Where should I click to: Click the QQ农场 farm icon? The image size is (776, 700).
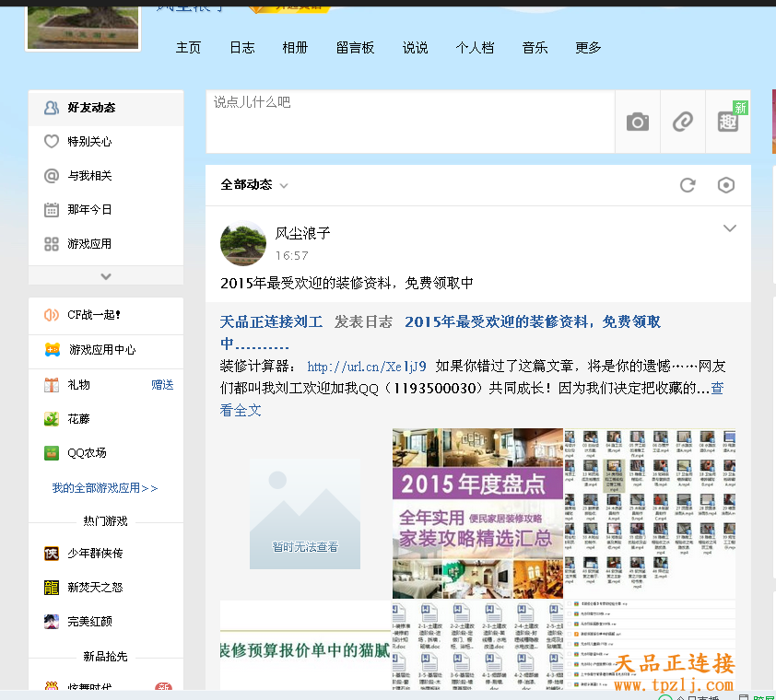(52, 453)
